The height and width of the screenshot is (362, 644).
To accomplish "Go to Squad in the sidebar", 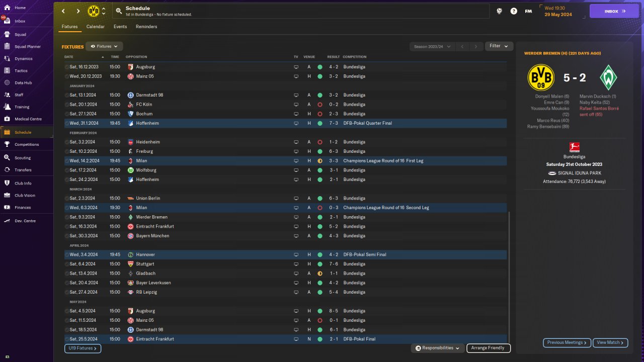I will [20, 35].
